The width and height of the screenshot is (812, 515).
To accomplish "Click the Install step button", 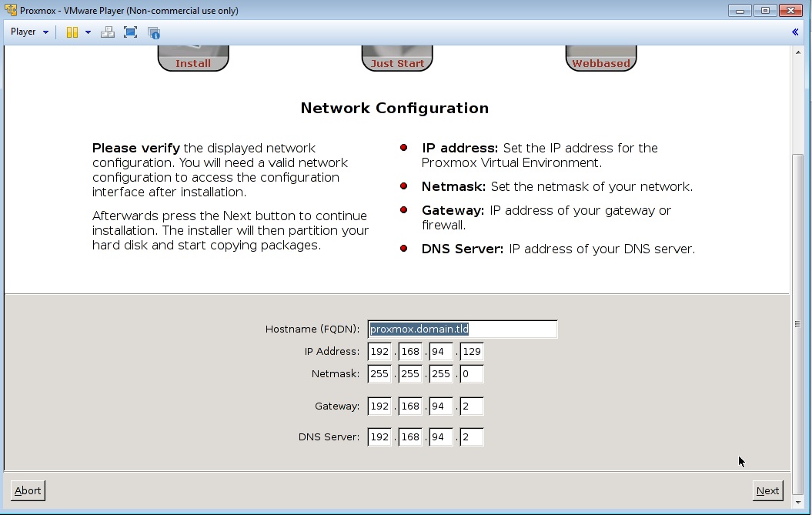I will [193, 58].
